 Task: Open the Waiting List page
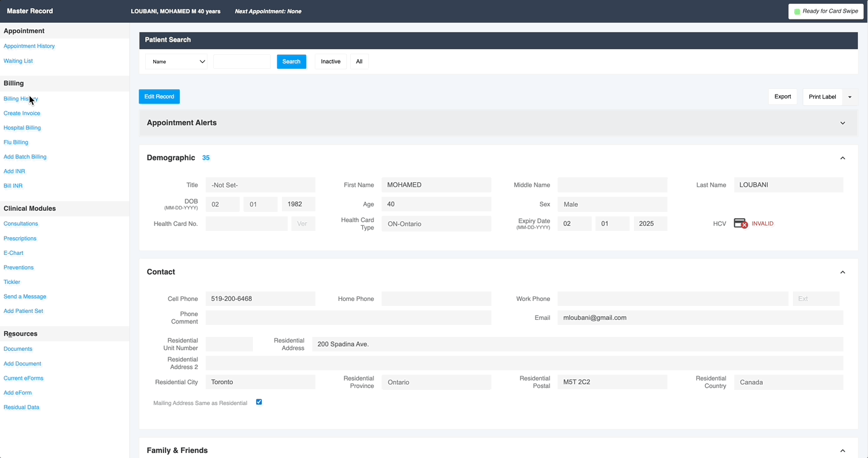(18, 61)
